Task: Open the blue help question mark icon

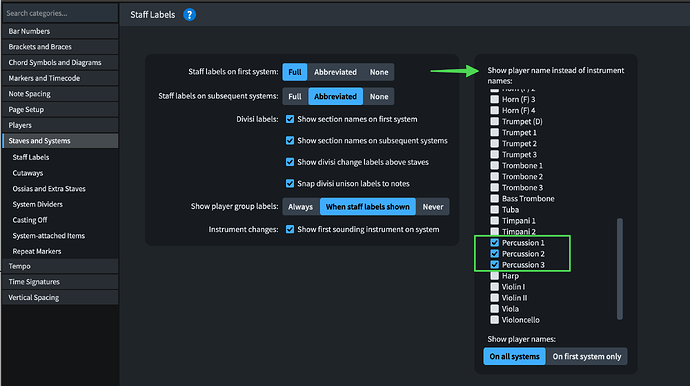Action: (x=189, y=15)
